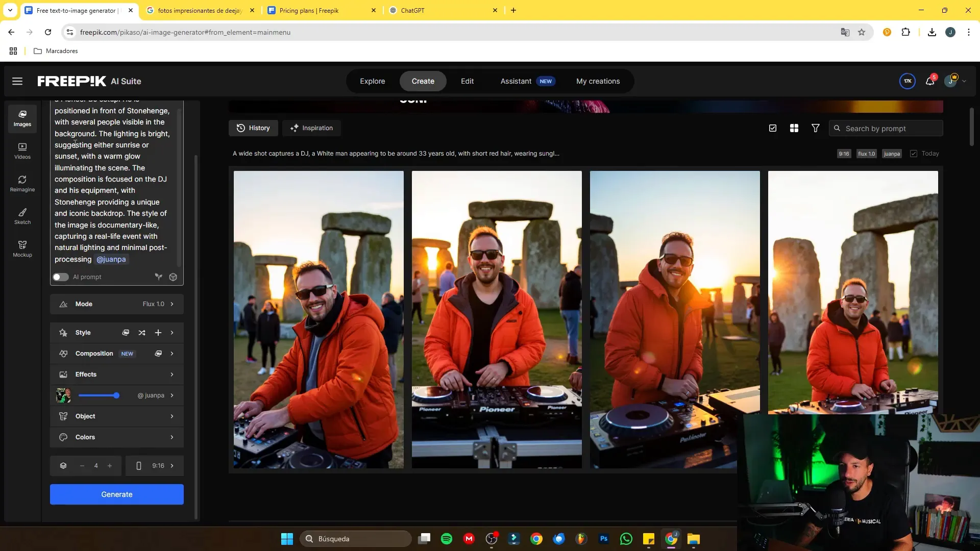980x551 pixels.
Task: Go to the Edit section
Action: coord(468,81)
